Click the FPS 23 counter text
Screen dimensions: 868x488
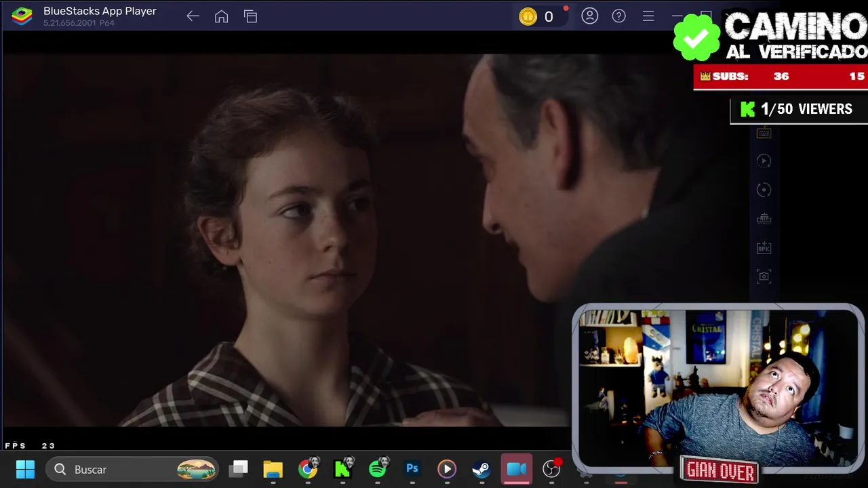(30, 445)
